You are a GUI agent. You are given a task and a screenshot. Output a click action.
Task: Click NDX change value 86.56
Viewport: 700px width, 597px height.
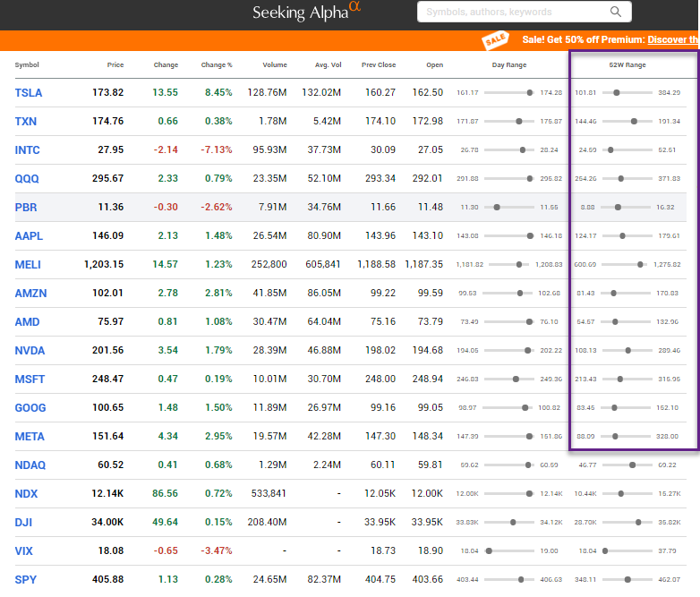tap(166, 493)
